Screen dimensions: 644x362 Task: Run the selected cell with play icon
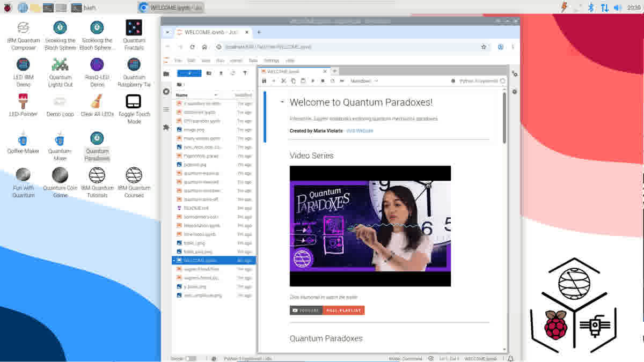pyautogui.click(x=313, y=81)
